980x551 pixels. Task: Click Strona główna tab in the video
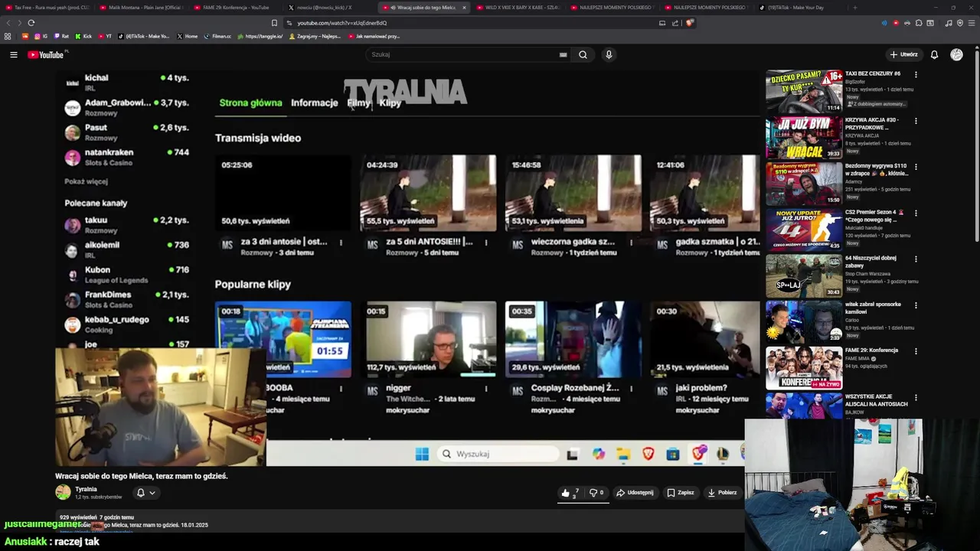[250, 103]
